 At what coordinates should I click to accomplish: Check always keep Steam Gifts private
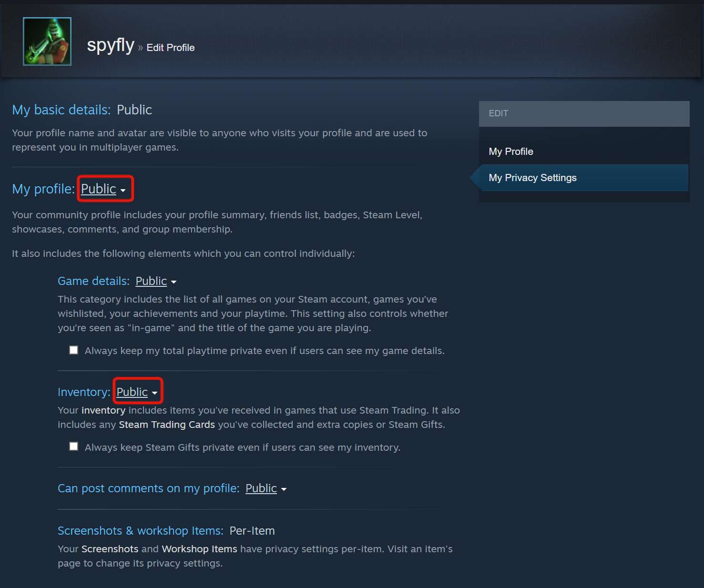pyautogui.click(x=74, y=446)
